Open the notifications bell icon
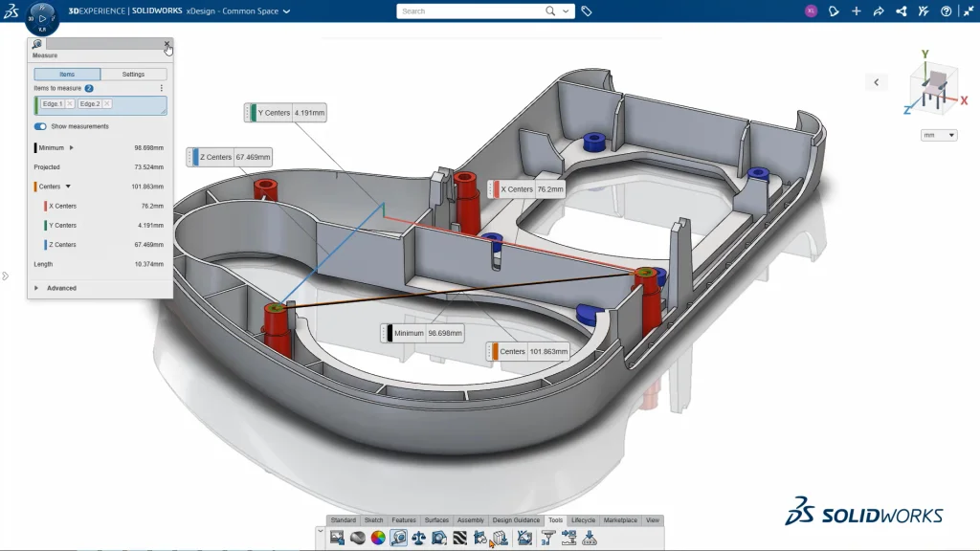 [833, 11]
